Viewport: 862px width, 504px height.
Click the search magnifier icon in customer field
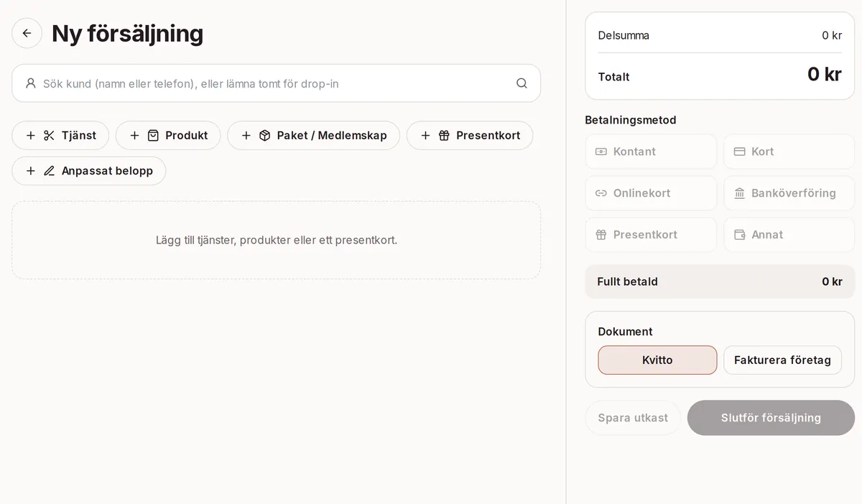(x=522, y=83)
